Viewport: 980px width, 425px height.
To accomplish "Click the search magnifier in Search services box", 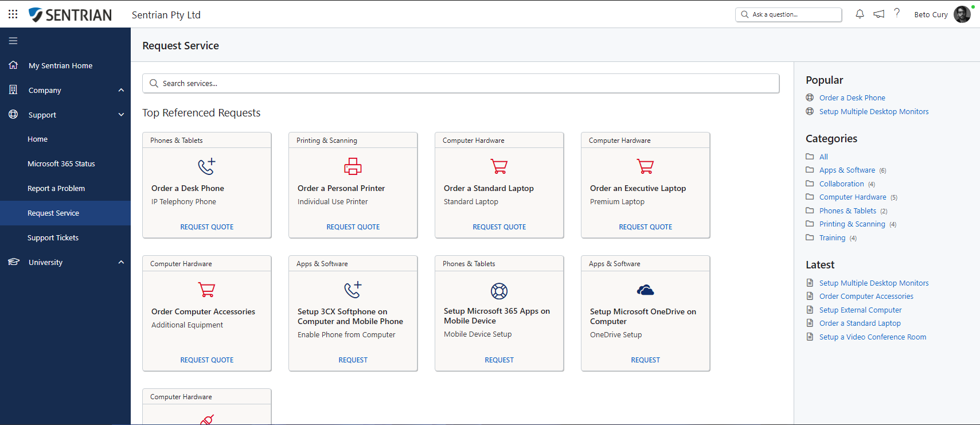I will pos(154,83).
